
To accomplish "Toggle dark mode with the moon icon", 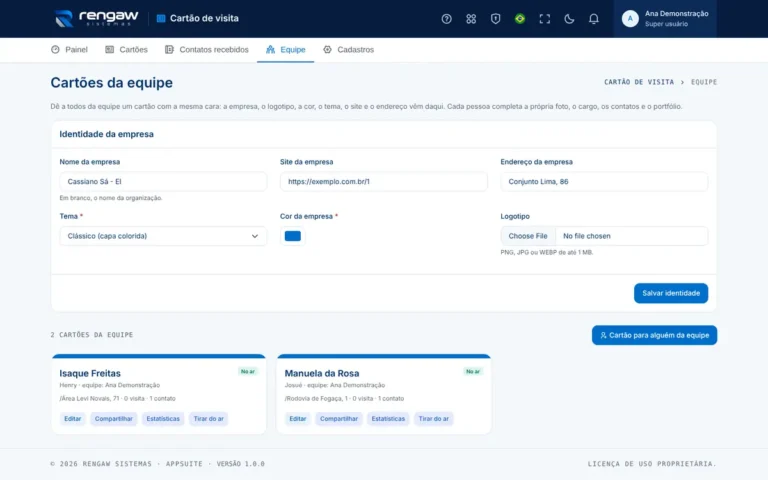I will coord(569,19).
